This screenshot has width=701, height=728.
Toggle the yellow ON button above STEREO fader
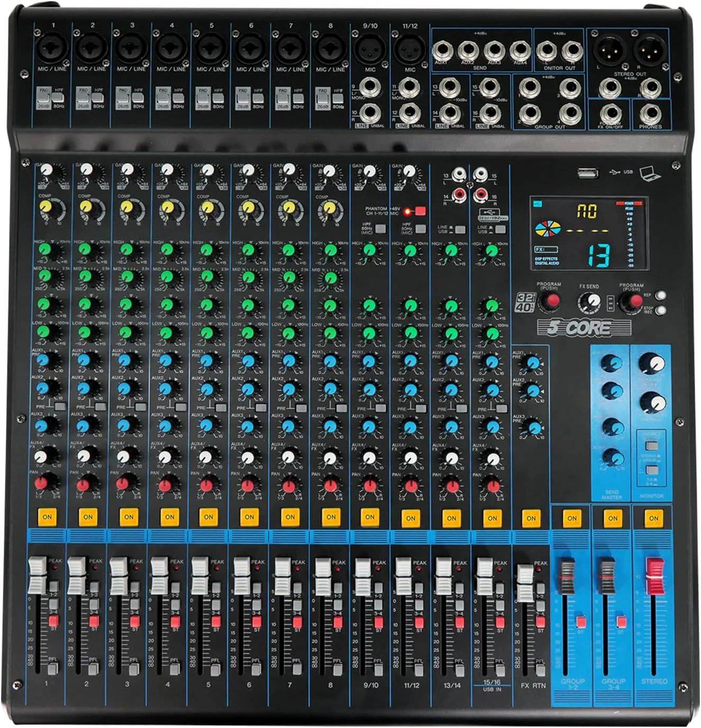(x=653, y=518)
